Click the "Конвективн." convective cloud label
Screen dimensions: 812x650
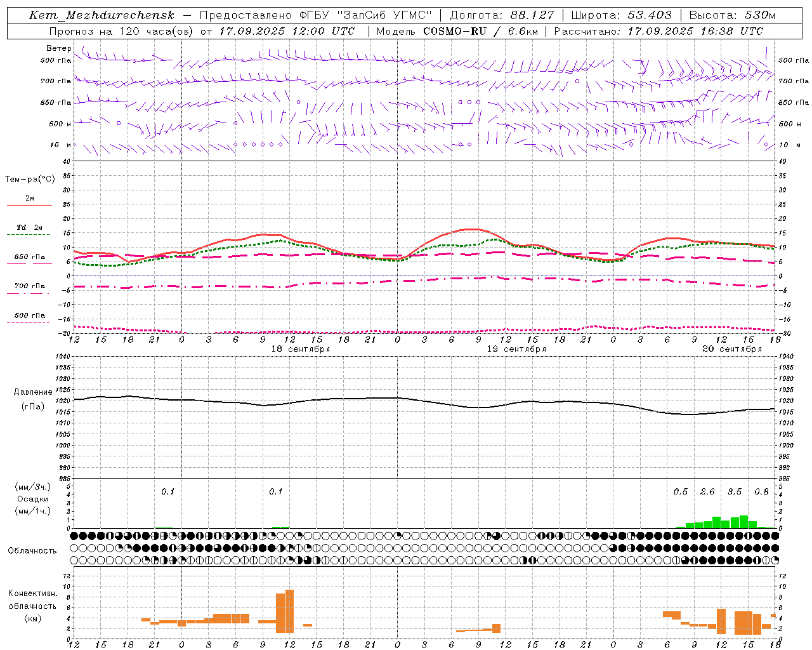(x=32, y=594)
